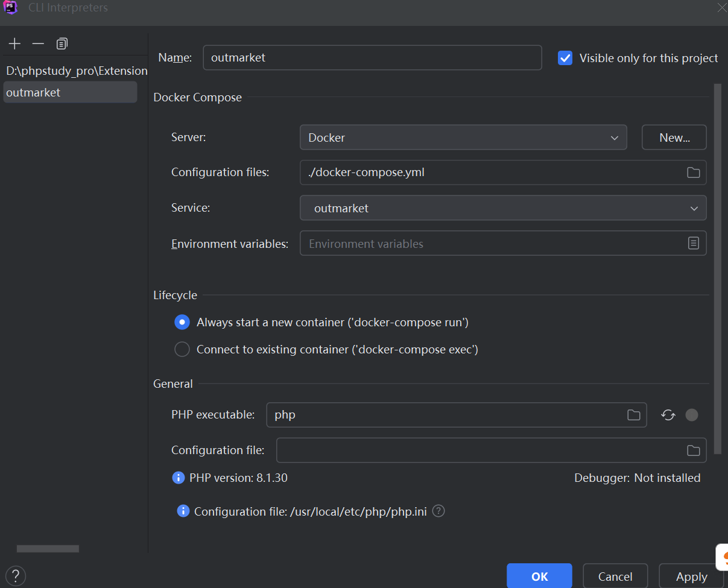Open the Service outmarket dropdown
728x588 pixels.
[x=503, y=208]
